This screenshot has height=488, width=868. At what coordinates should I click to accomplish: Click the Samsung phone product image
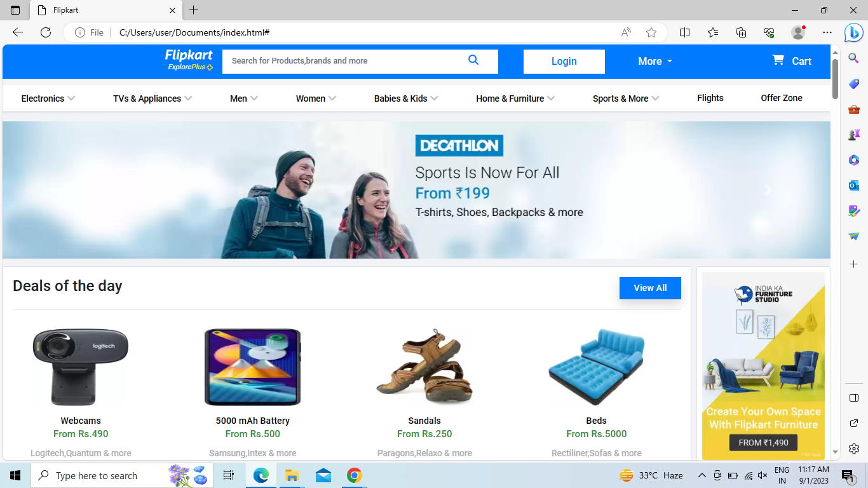(x=252, y=367)
